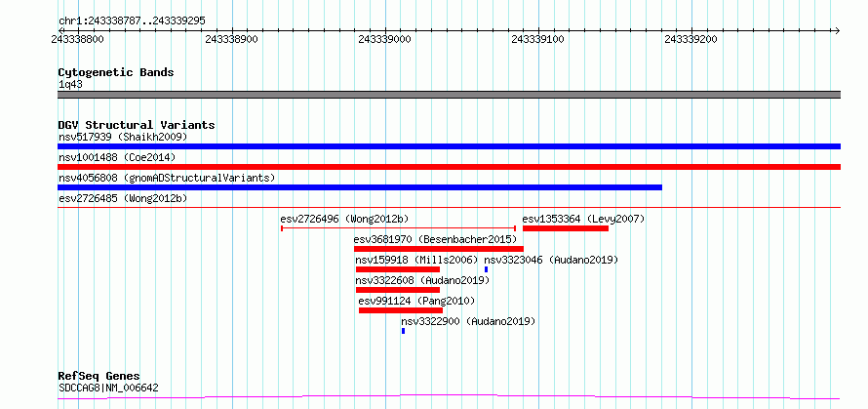
Task: Select the blue nsv4056808 variant bar
Action: 360,187
